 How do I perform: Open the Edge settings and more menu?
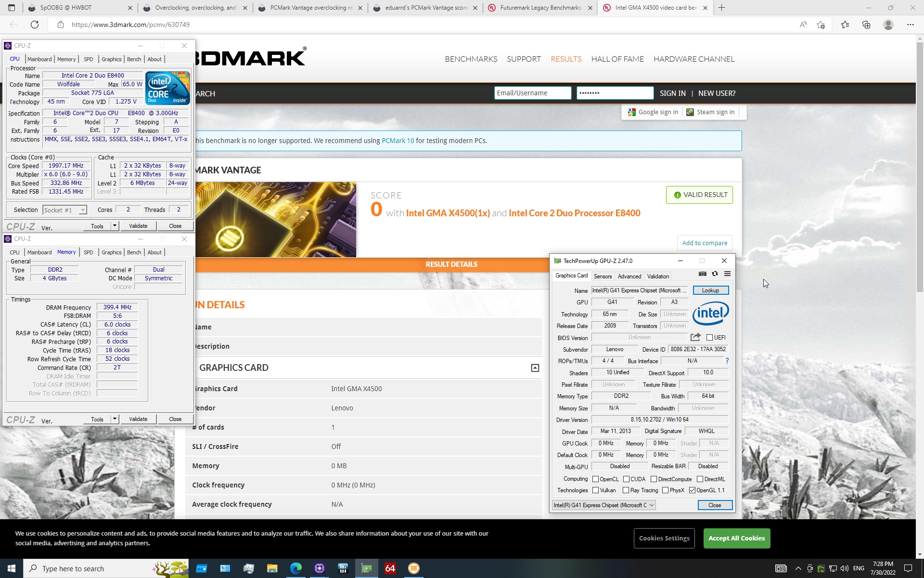click(x=910, y=25)
